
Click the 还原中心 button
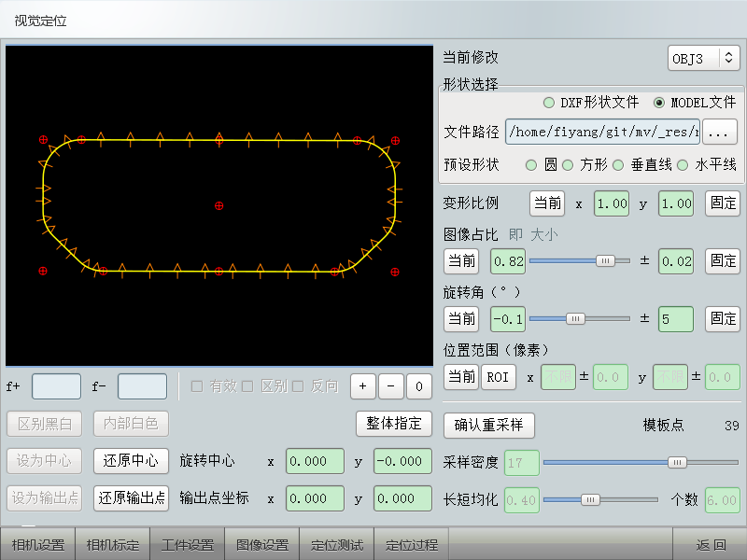coord(131,461)
